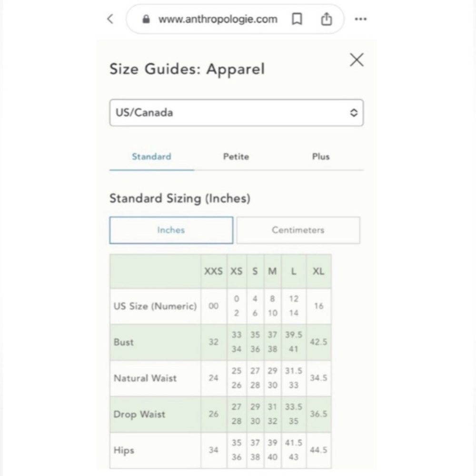Click the XXS column header
Image resolution: width=476 pixels, height=476 pixels.
(213, 271)
